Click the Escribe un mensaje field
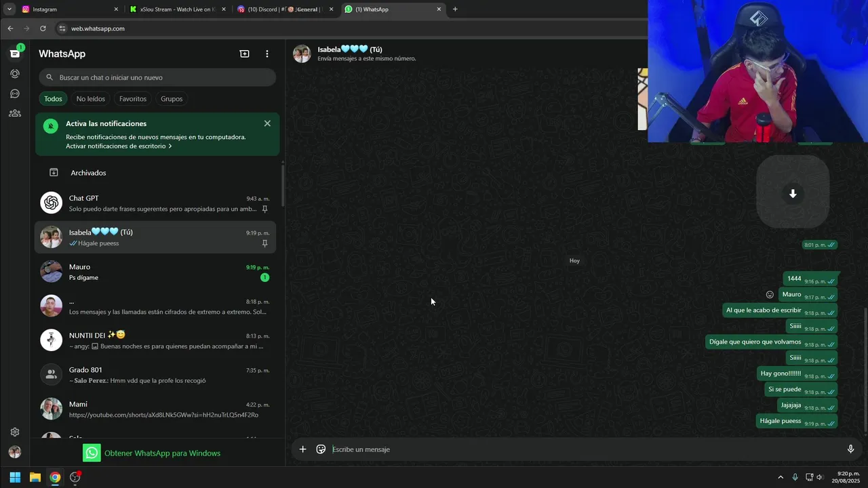Image resolution: width=868 pixels, height=488 pixels. tap(583, 449)
